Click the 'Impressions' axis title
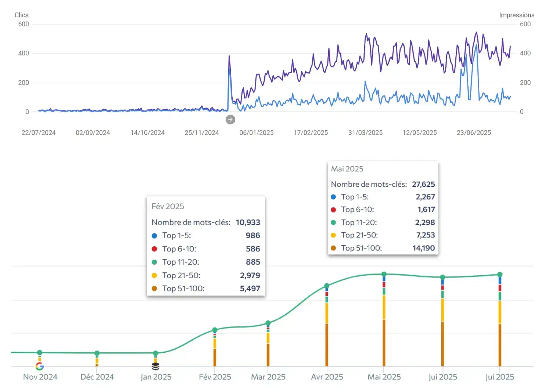Screen dimensions: 545x392 (x=517, y=15)
